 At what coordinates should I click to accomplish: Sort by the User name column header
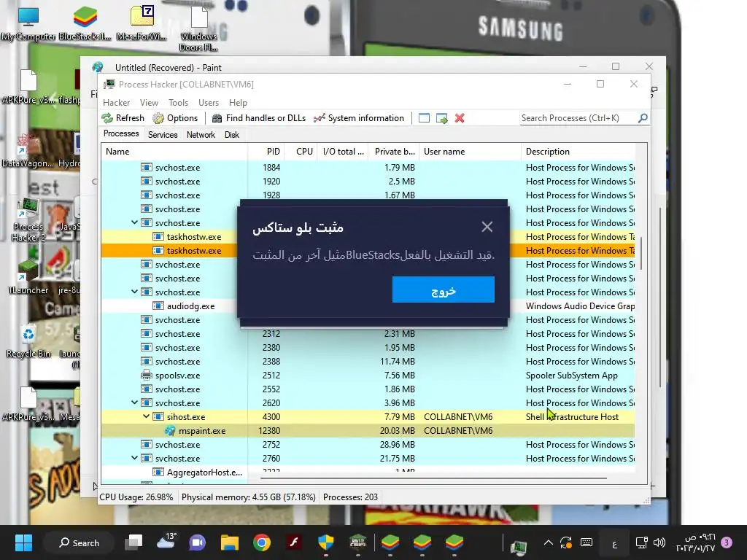(470, 152)
